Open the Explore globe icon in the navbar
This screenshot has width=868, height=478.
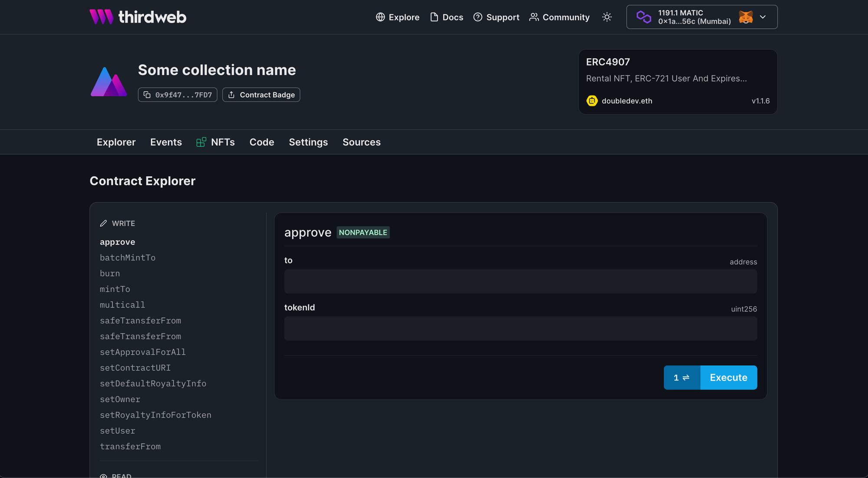tap(380, 17)
